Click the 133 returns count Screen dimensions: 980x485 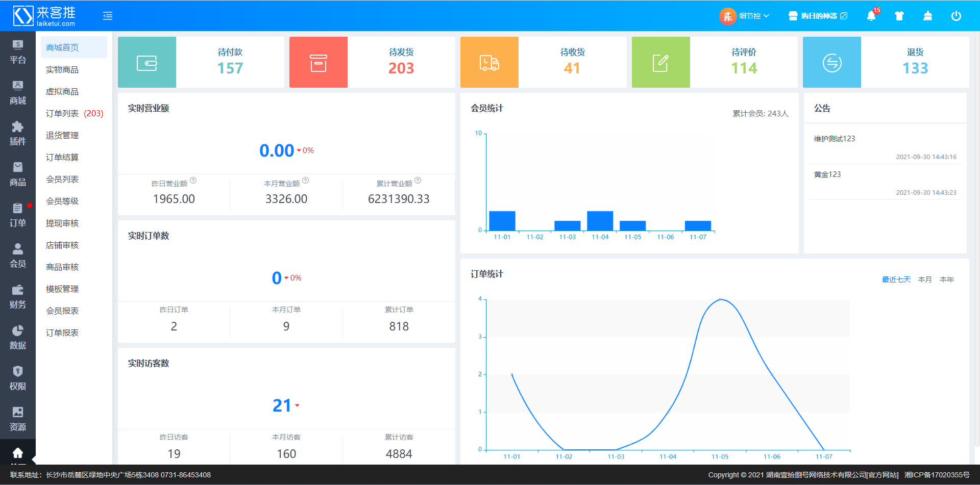tap(915, 68)
